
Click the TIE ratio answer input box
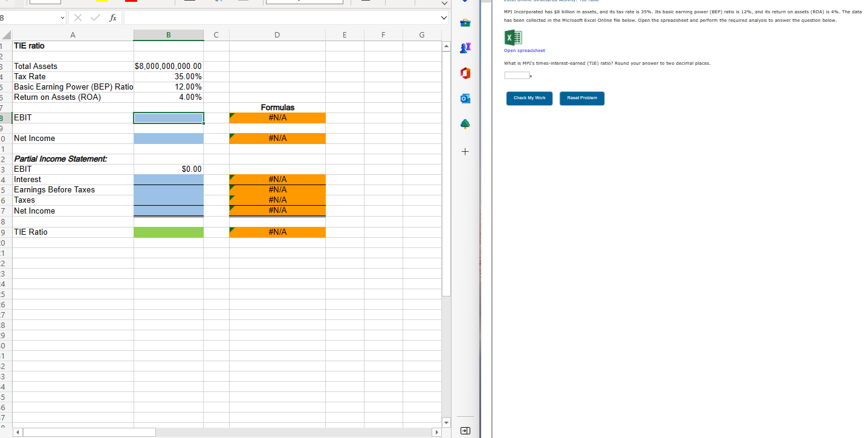pyautogui.click(x=517, y=75)
